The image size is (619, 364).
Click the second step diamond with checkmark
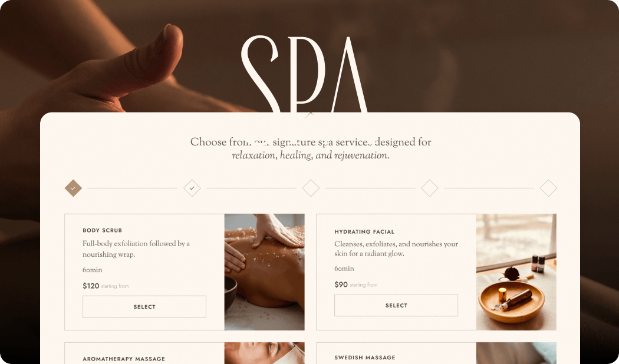coord(192,188)
